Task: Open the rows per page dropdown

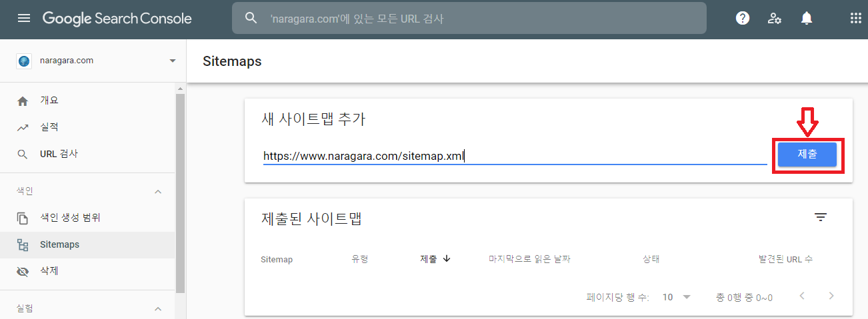Action: [677, 297]
